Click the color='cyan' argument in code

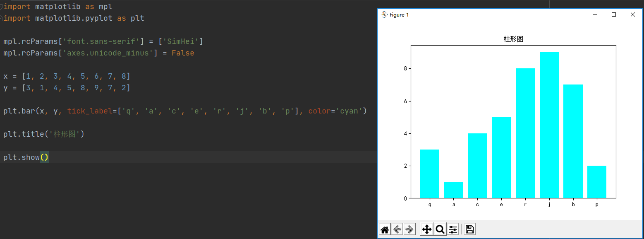click(335, 111)
